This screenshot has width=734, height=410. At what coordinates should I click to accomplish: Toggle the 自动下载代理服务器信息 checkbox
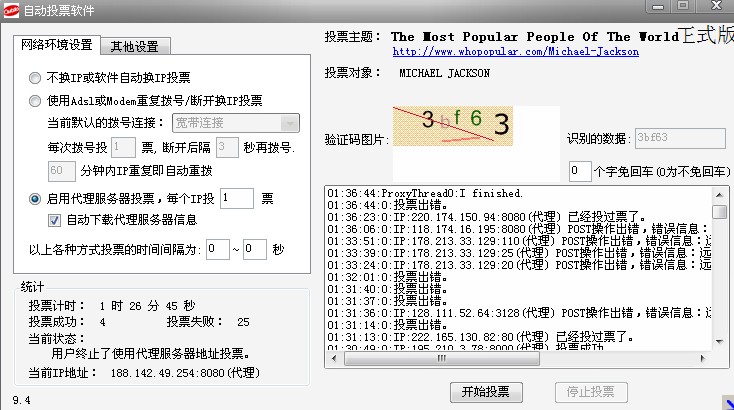(56, 220)
